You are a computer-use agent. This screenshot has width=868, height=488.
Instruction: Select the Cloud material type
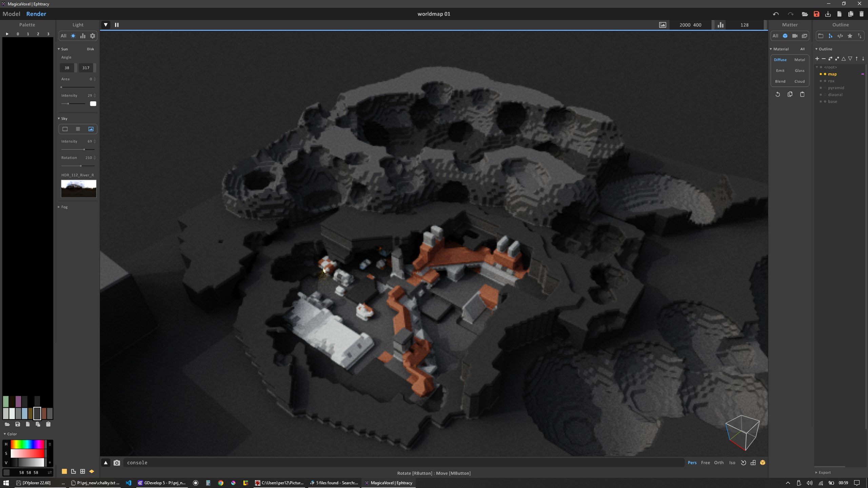[x=800, y=81]
